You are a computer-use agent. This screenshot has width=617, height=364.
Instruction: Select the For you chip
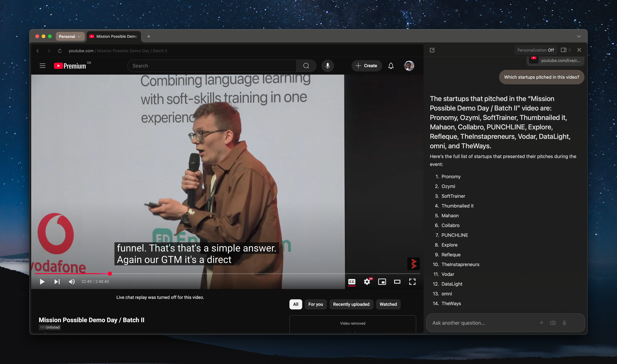click(x=316, y=304)
